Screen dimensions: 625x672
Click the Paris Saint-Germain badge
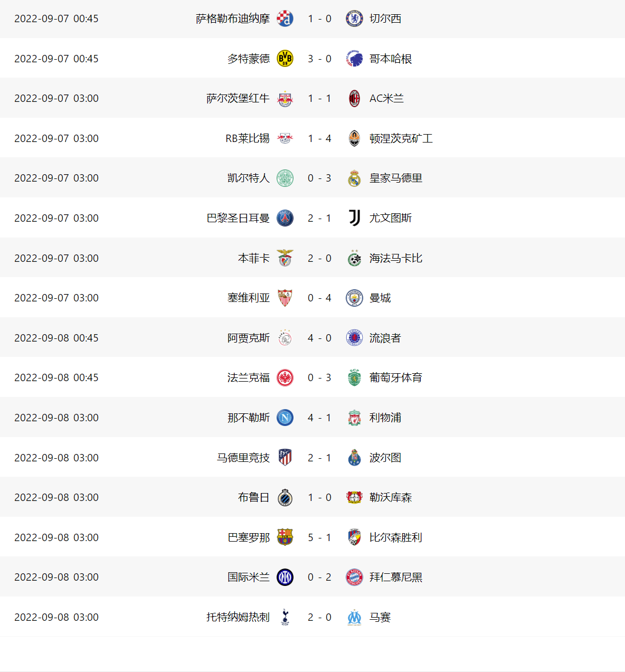coord(285,218)
